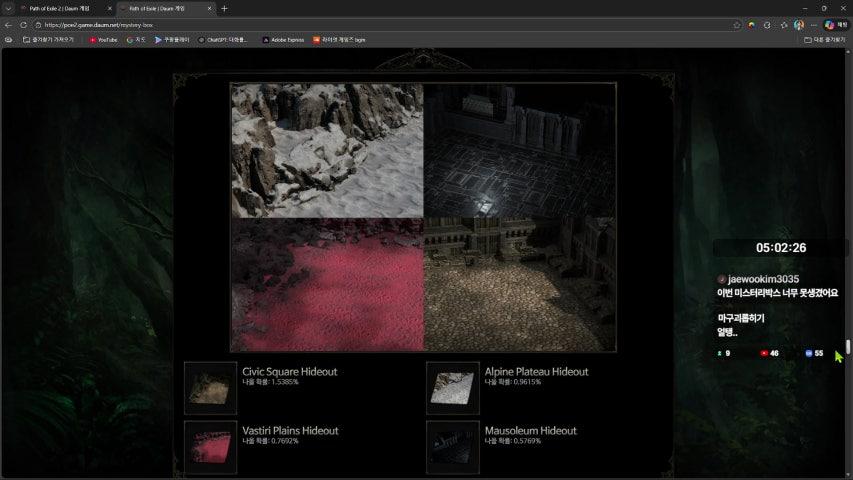Open the ChatGPT bookmark
The width and height of the screenshot is (853, 480).
[222, 40]
